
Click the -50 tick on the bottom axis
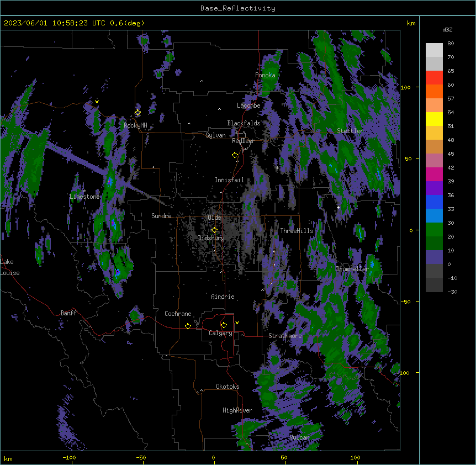pyautogui.click(x=141, y=457)
